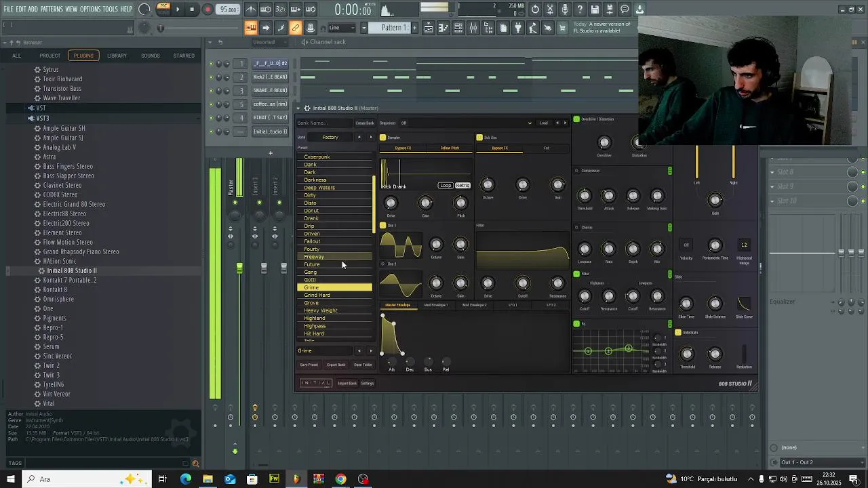
Task: Click the Save Preset button
Action: (x=309, y=365)
